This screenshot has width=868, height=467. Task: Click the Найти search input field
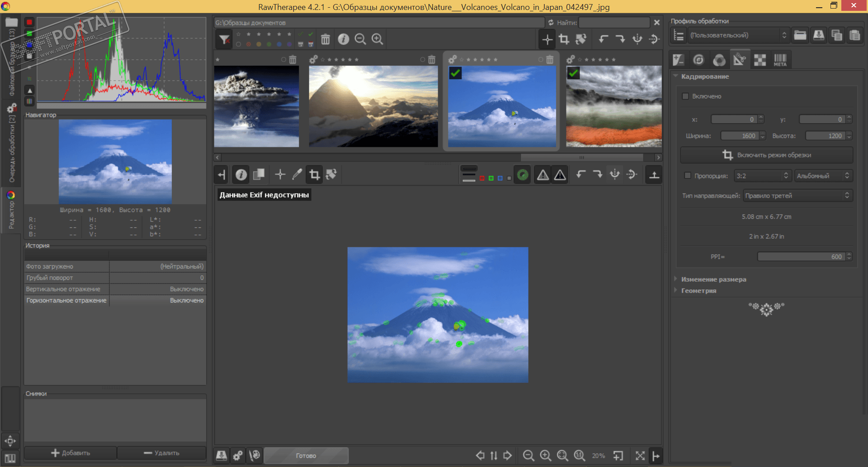(614, 23)
